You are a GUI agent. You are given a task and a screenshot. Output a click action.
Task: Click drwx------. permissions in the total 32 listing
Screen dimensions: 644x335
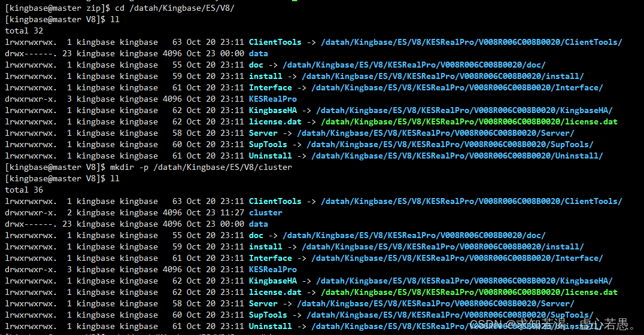point(31,54)
